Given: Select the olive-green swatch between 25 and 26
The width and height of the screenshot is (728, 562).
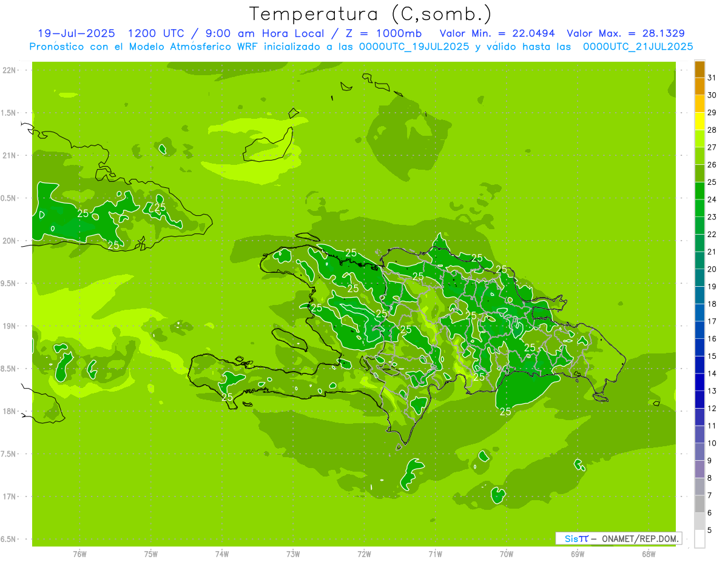Looking at the screenshot, I should pos(699,173).
